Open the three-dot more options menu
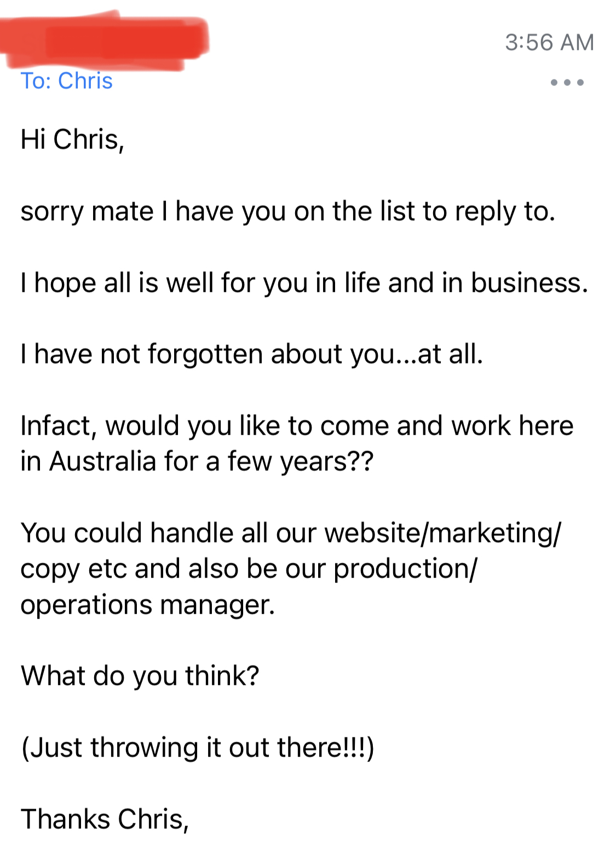This screenshot has width=616, height=843. (x=567, y=83)
